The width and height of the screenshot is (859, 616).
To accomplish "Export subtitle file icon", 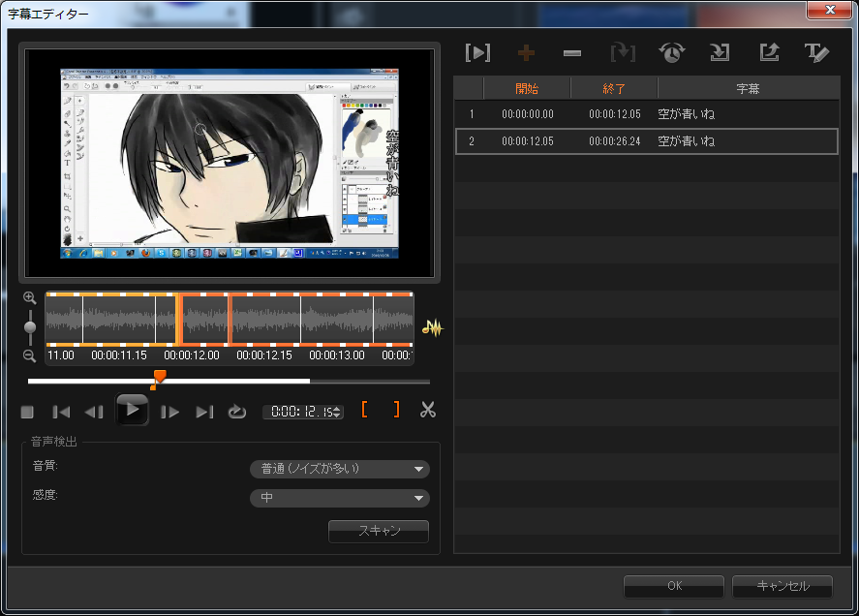I will click(x=769, y=52).
